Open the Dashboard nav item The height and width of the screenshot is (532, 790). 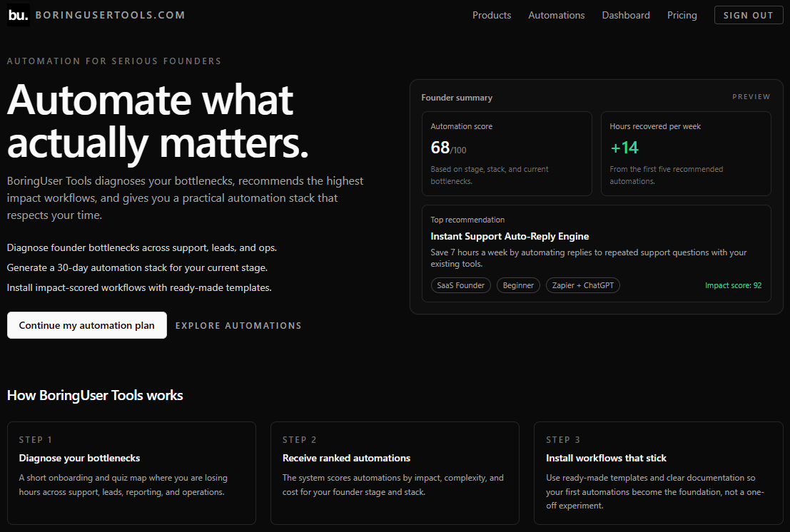(626, 15)
